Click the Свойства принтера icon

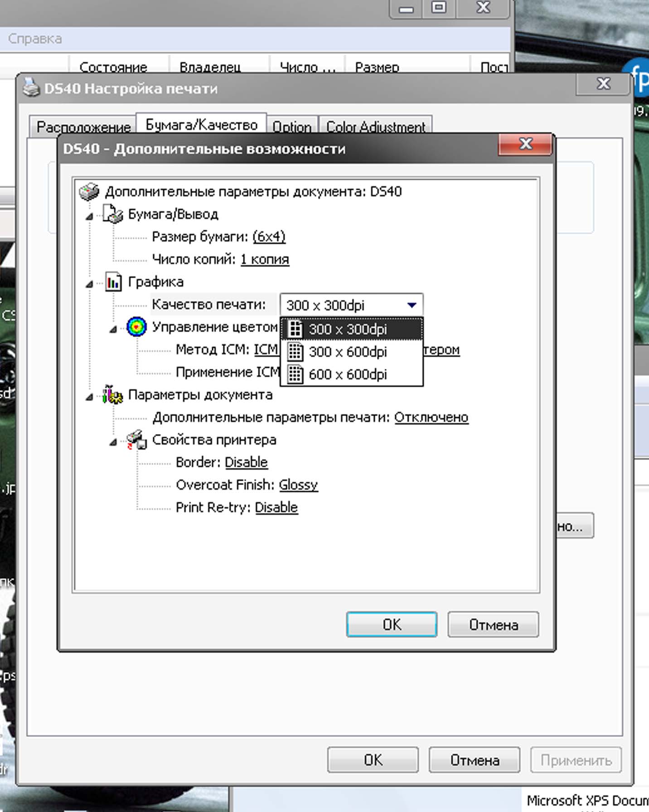coord(136,440)
